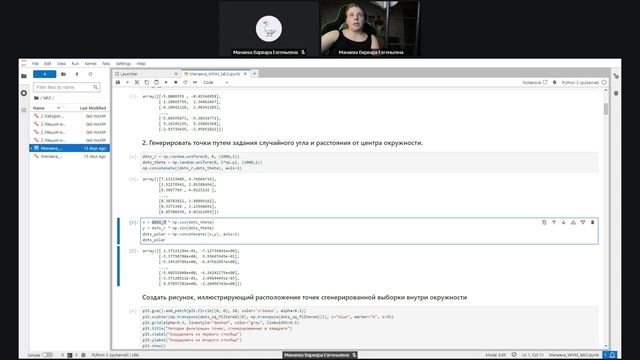Toggle Simple interface mode switch
Image resolution: width=640 pixels, height=360 pixels.
coord(47,355)
